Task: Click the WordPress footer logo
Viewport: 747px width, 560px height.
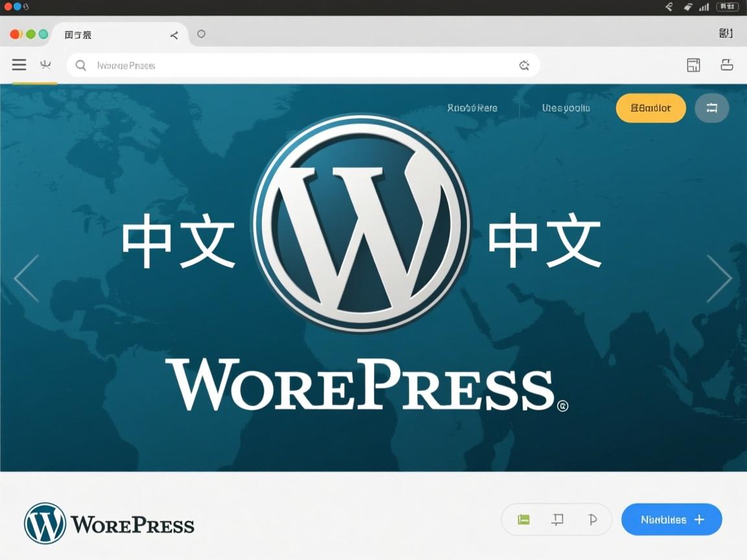Action: pos(44,523)
